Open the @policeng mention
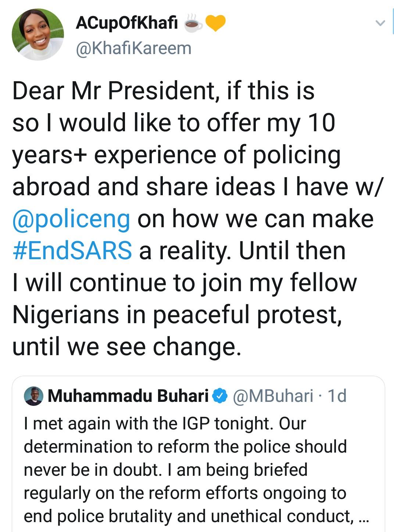The image size is (394, 532). [71, 219]
